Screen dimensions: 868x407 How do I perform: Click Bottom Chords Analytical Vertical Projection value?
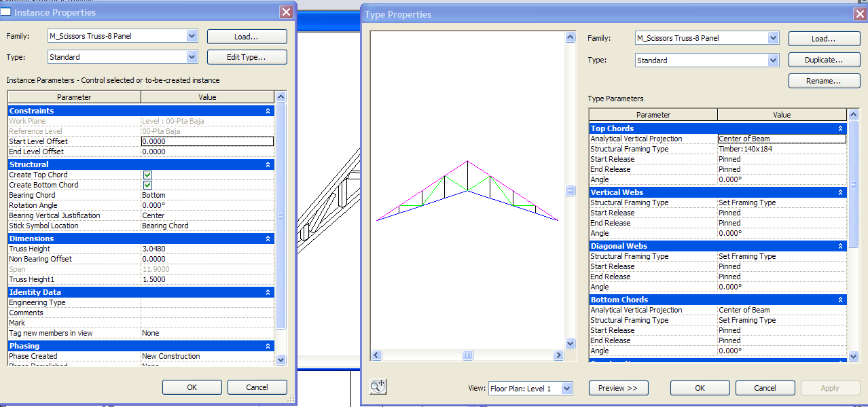[x=782, y=310]
